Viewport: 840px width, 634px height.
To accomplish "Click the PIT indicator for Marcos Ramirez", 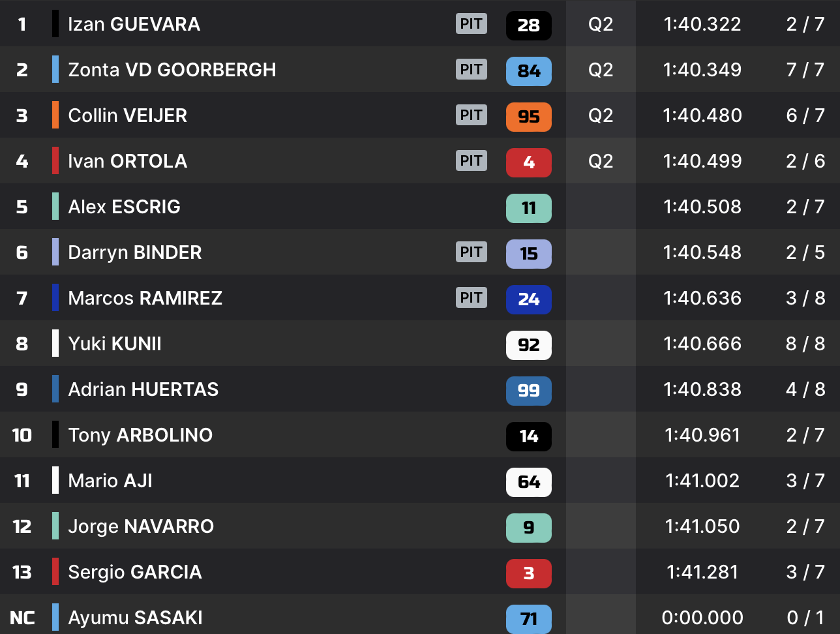I will click(471, 298).
